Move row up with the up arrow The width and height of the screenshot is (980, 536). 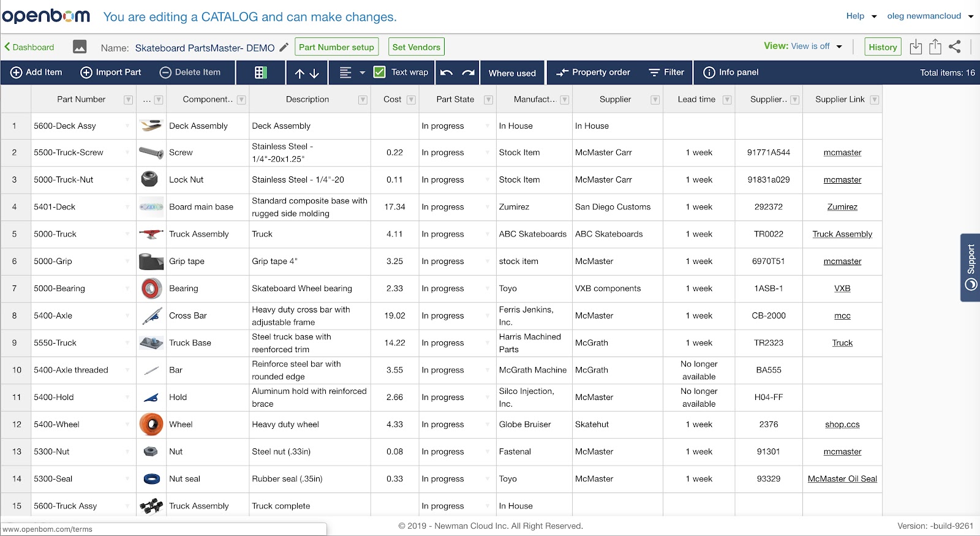point(300,73)
